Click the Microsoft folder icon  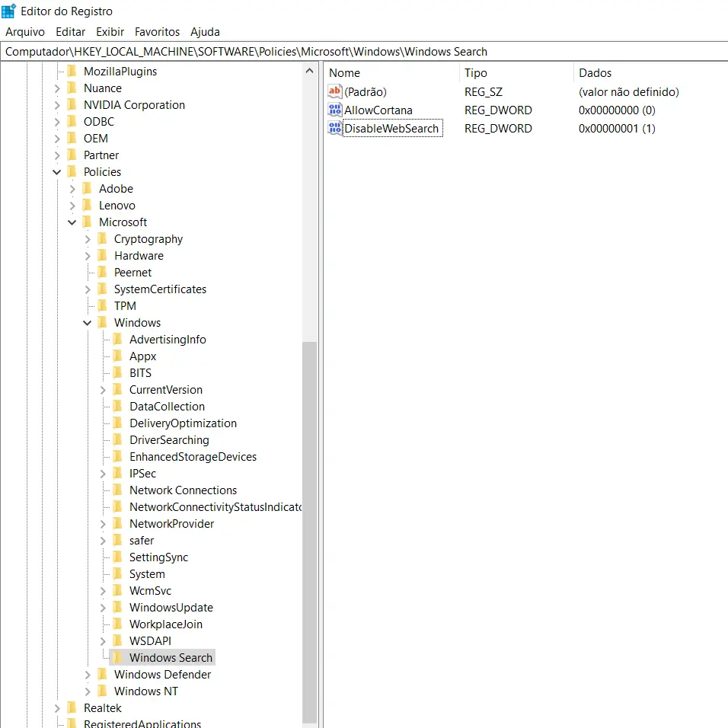(x=88, y=222)
